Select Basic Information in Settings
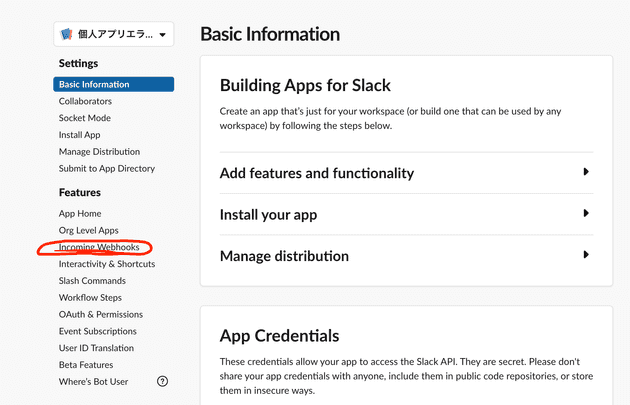 tap(114, 84)
